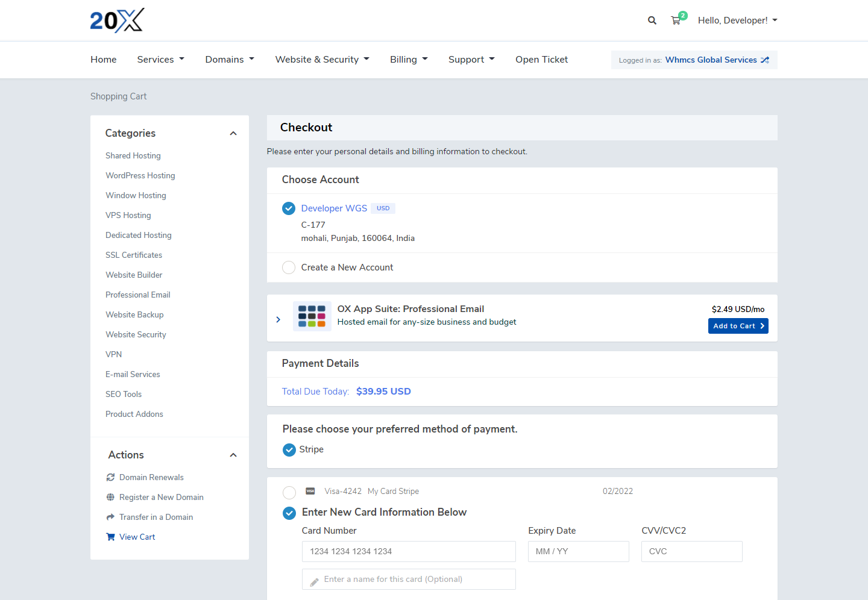Image resolution: width=868 pixels, height=600 pixels.
Task: Open the shopping cart icon in header
Action: 676,20
